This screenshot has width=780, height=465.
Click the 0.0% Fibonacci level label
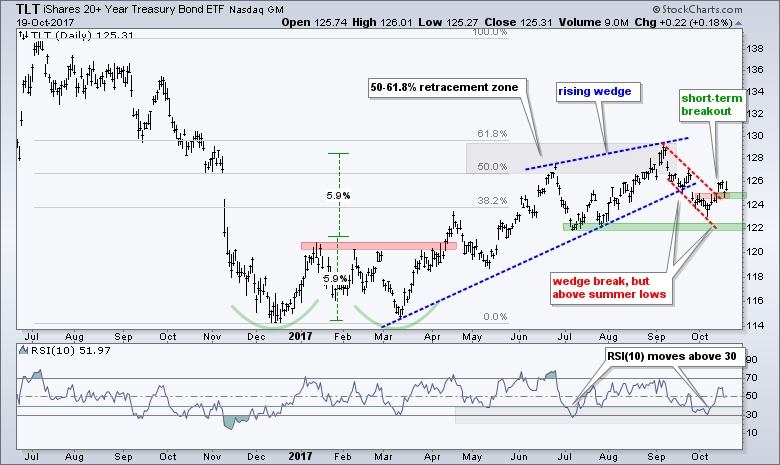coord(495,317)
